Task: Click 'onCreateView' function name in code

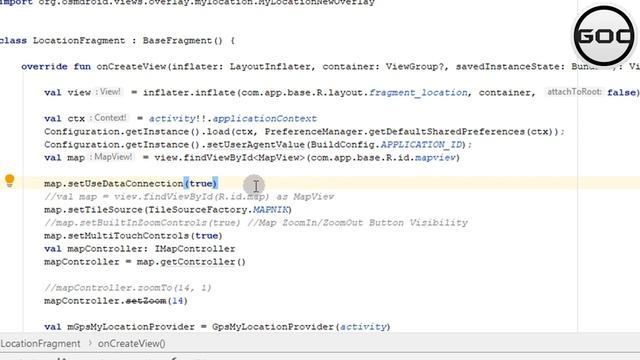Action: tap(131, 67)
